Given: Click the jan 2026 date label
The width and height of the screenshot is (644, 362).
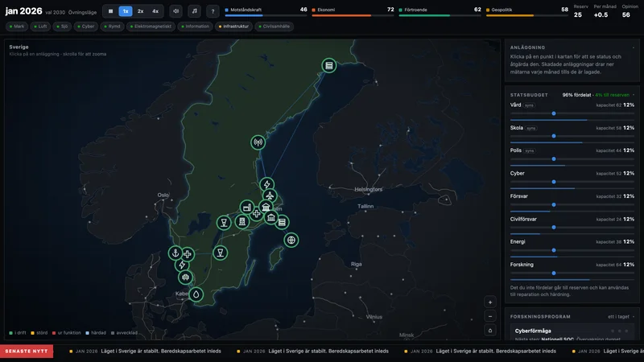Looking at the screenshot, I should coord(23,11).
